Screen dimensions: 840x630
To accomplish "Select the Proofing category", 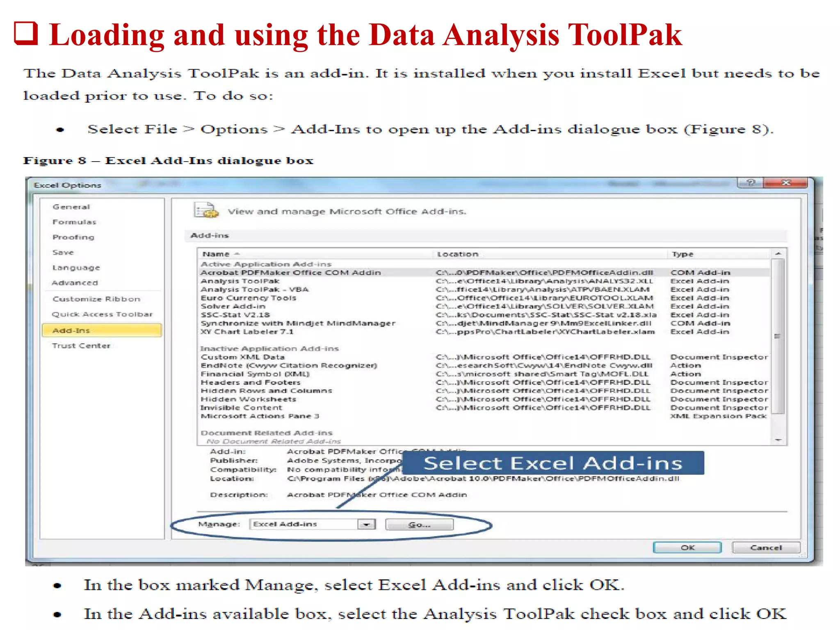I will 73,237.
